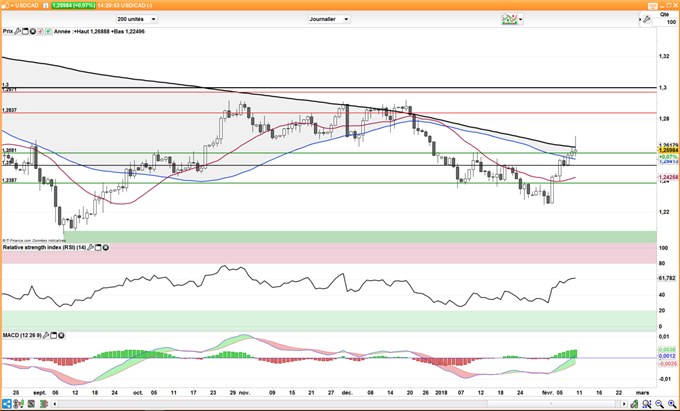Click the 2018 date label on time axis
The height and width of the screenshot is (411, 680).
pos(442,393)
